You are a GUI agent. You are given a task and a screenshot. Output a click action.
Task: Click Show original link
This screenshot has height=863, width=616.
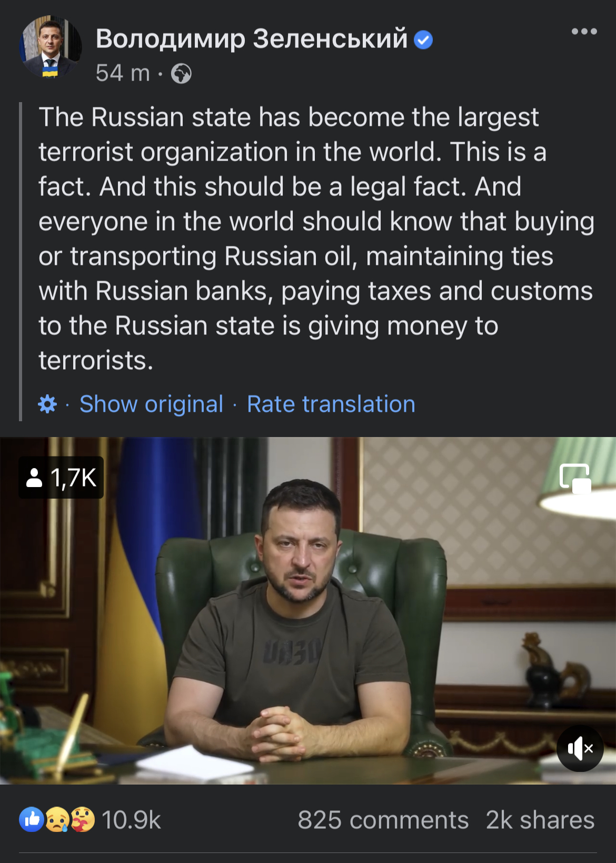[151, 404]
